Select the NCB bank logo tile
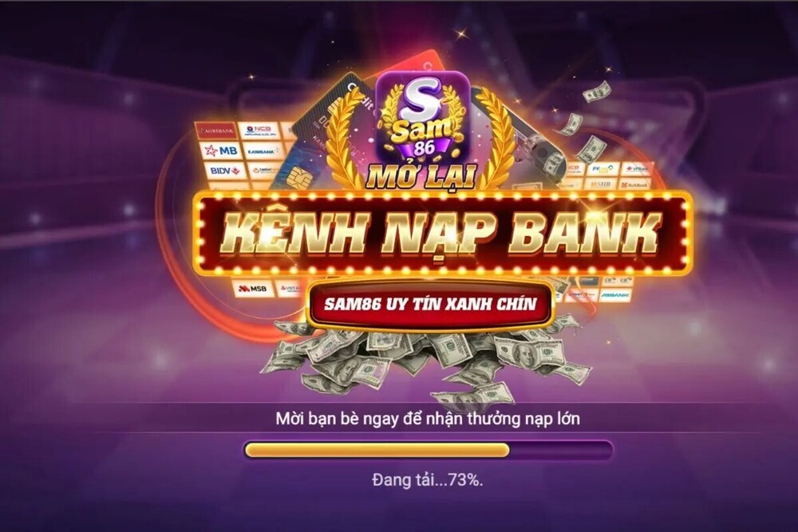Image resolution: width=798 pixels, height=532 pixels. coord(259,129)
